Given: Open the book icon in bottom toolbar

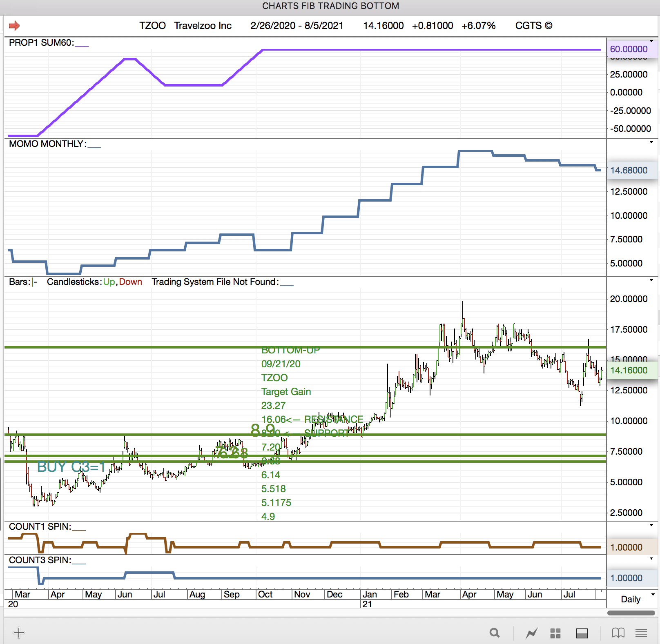Looking at the screenshot, I should pos(618,633).
